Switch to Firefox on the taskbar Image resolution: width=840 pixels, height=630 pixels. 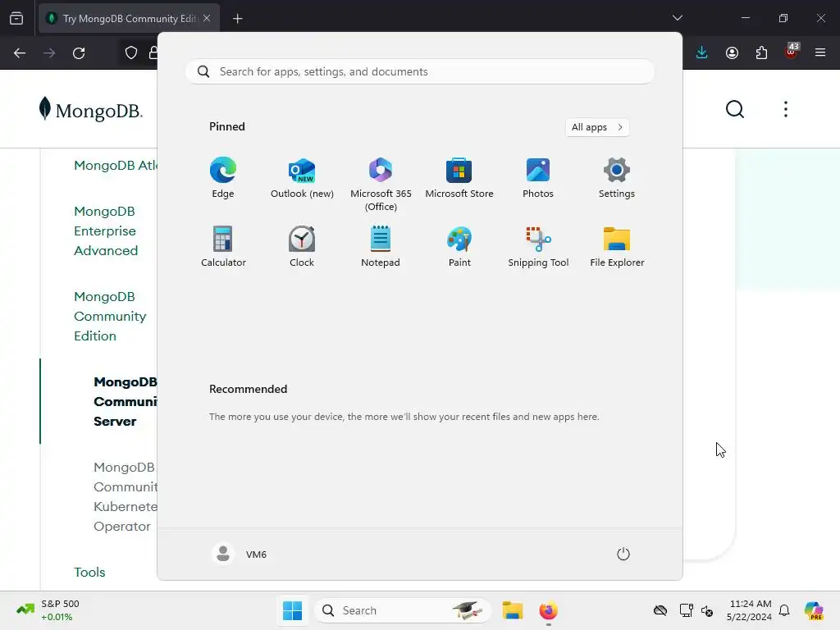click(548, 610)
